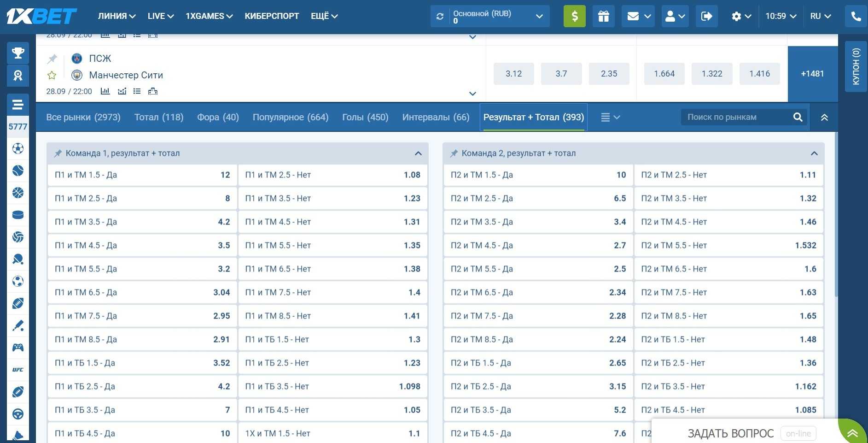The image size is (868, 443).
Task: Open the trophy icon in sidebar
Action: pos(18,53)
